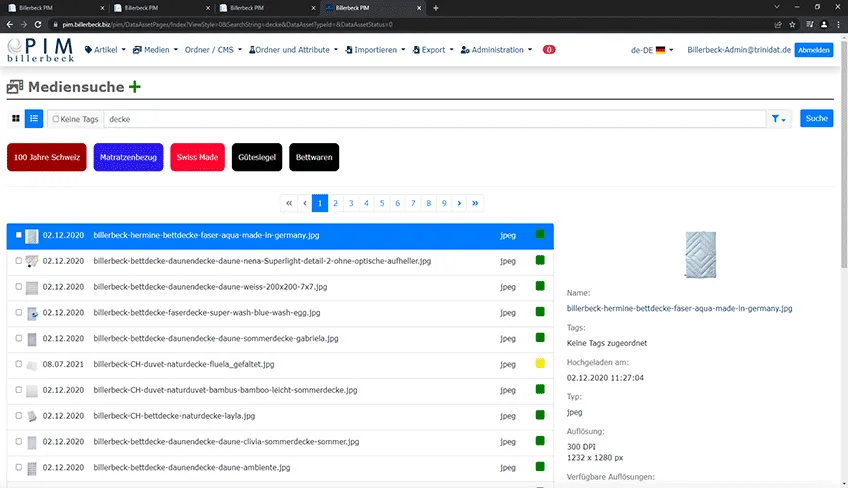Click the green plus icon beside Mediensuche
The width and height of the screenshot is (848, 488).
[135, 87]
